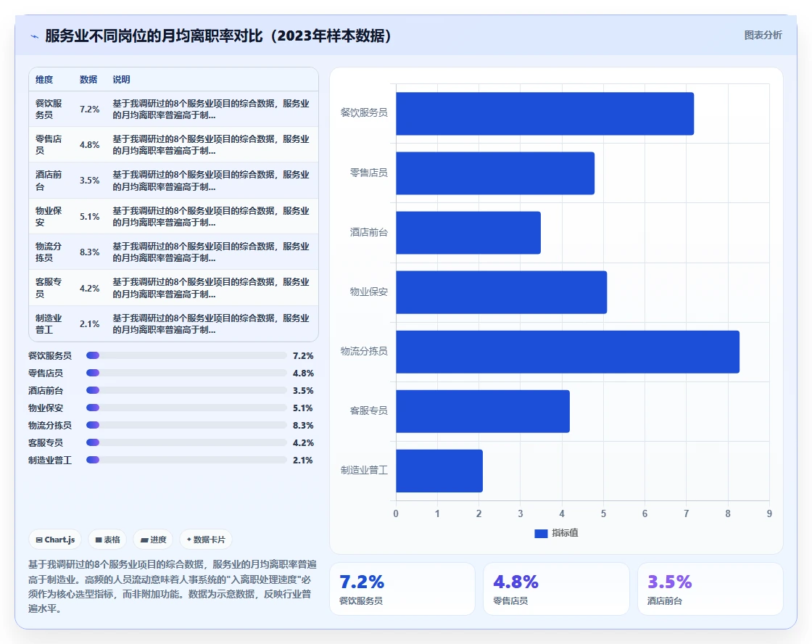Click the summary paragraph below the tag chips
812x644 pixels.
click(172, 586)
